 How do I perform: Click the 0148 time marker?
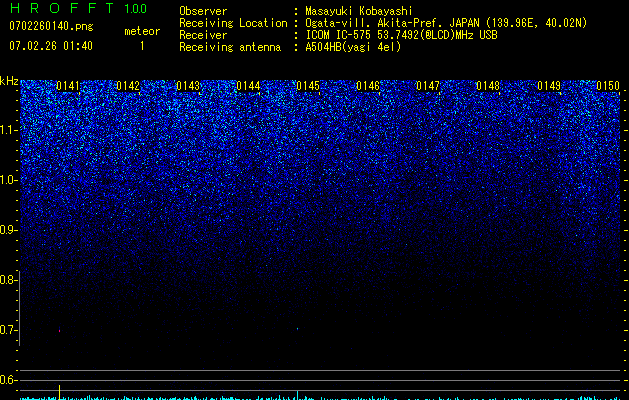[x=488, y=86]
